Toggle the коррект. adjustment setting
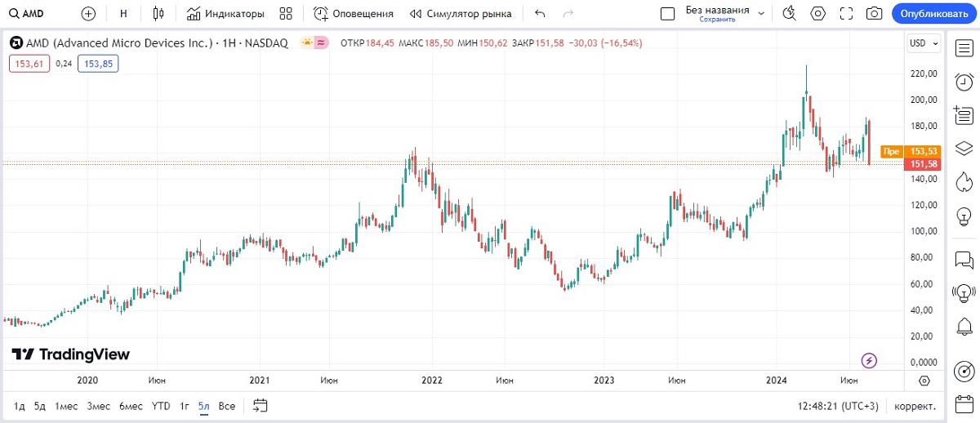This screenshot has height=423, width=980. [915, 406]
